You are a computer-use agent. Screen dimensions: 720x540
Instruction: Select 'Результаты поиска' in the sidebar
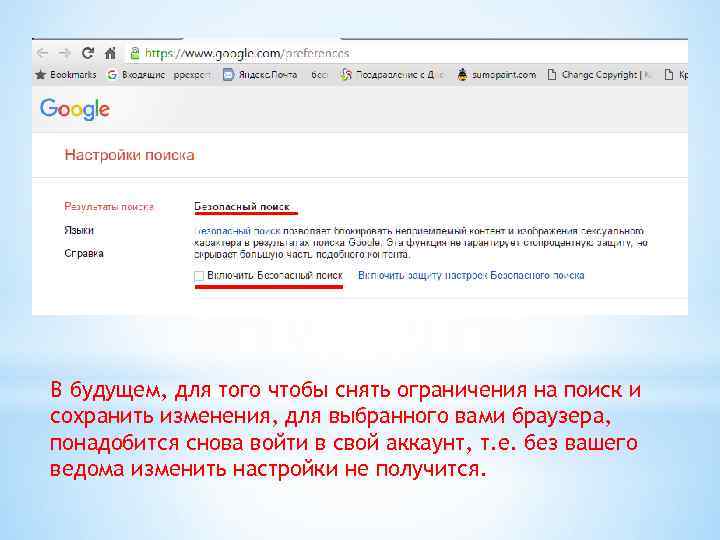tap(109, 207)
